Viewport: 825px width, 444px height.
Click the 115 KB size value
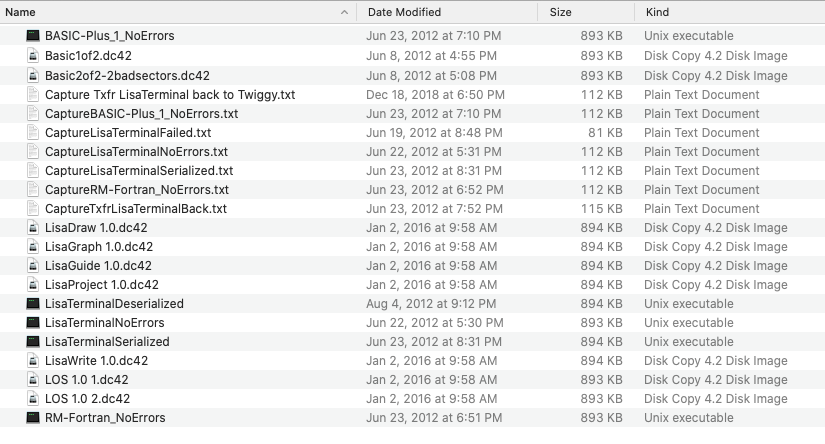pyautogui.click(x=601, y=208)
